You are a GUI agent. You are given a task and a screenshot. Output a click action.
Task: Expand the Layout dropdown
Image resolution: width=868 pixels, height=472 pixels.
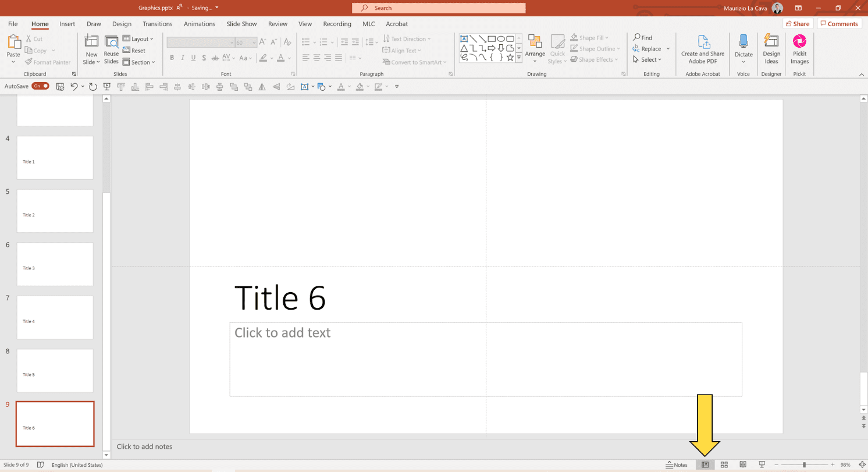[x=138, y=39]
